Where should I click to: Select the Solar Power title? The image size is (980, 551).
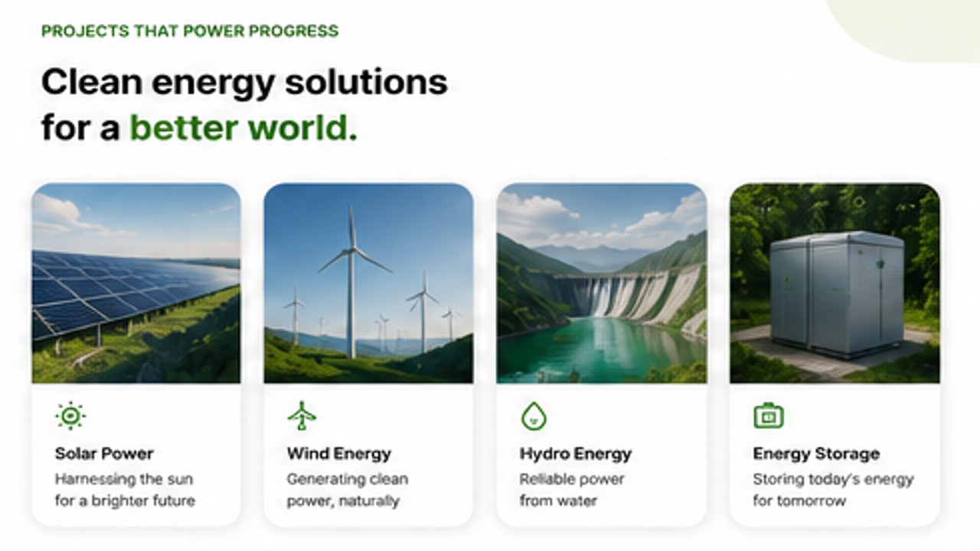pos(104,454)
